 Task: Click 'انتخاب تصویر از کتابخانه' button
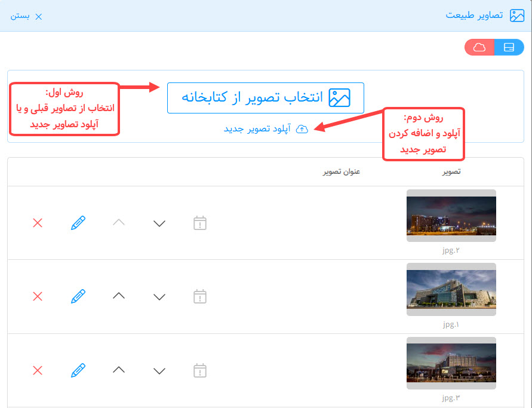click(266, 98)
